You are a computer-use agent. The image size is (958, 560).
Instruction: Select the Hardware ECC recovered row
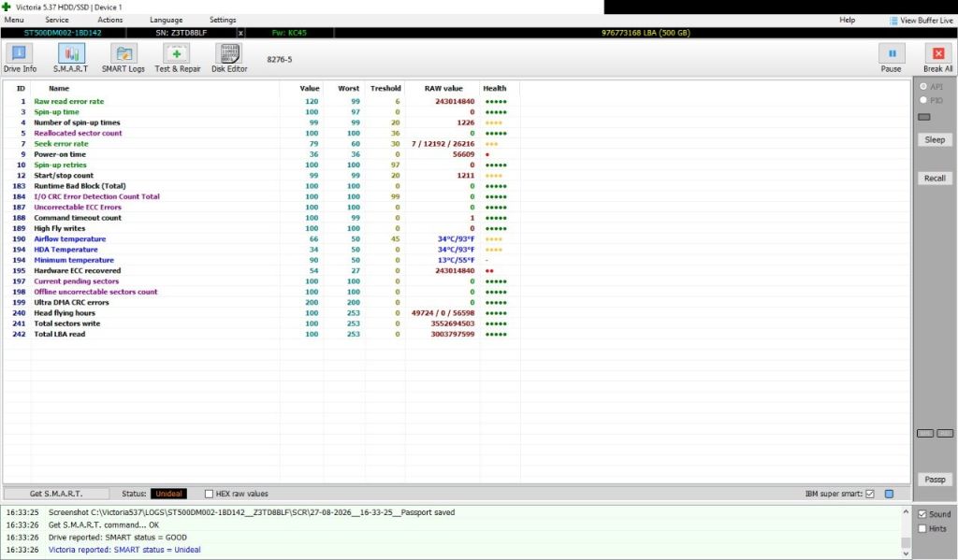262,271
